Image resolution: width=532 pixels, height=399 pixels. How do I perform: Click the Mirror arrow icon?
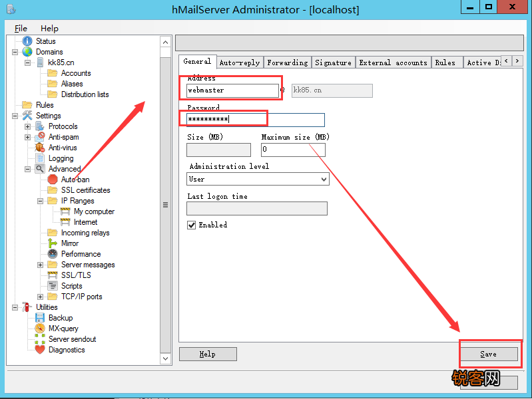(53, 243)
